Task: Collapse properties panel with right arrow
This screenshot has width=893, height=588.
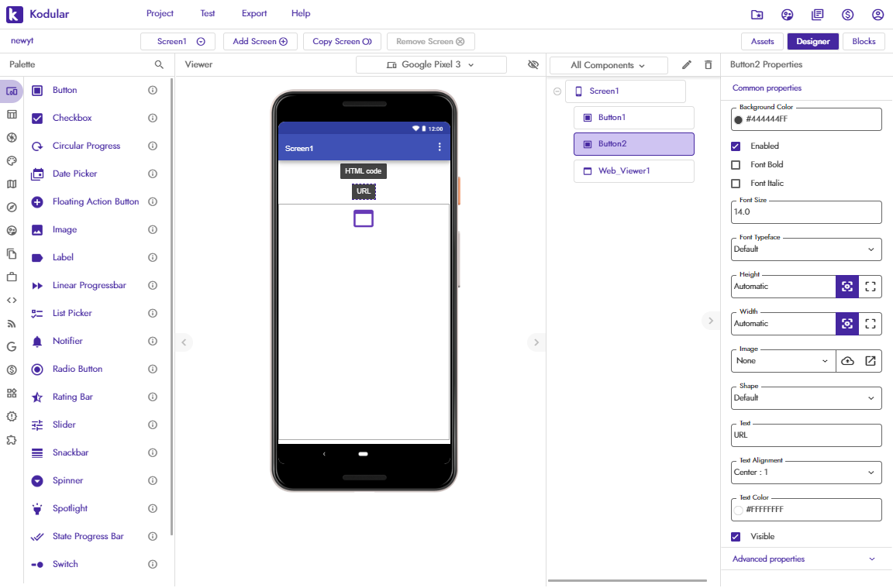Action: [710, 321]
